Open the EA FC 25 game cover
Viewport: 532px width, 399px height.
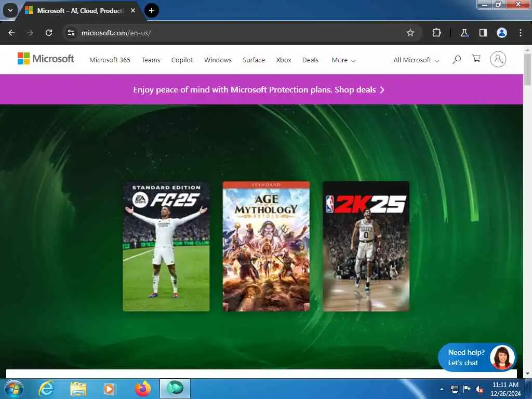pyautogui.click(x=166, y=246)
